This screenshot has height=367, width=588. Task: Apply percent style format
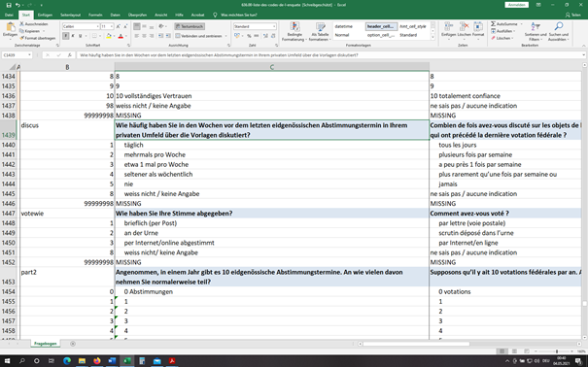(249, 36)
